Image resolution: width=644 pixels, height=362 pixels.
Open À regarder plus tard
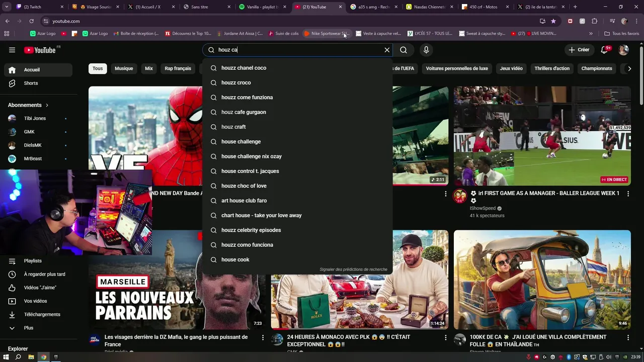point(38,274)
